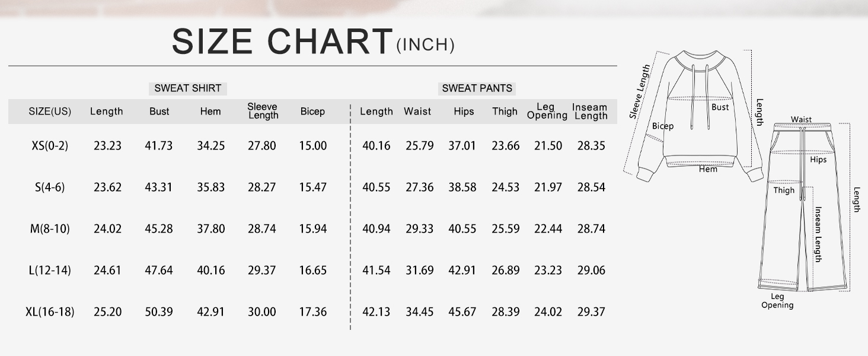Image resolution: width=868 pixels, height=356 pixels.
Task: Click the Bust column header in table
Action: coord(159,112)
